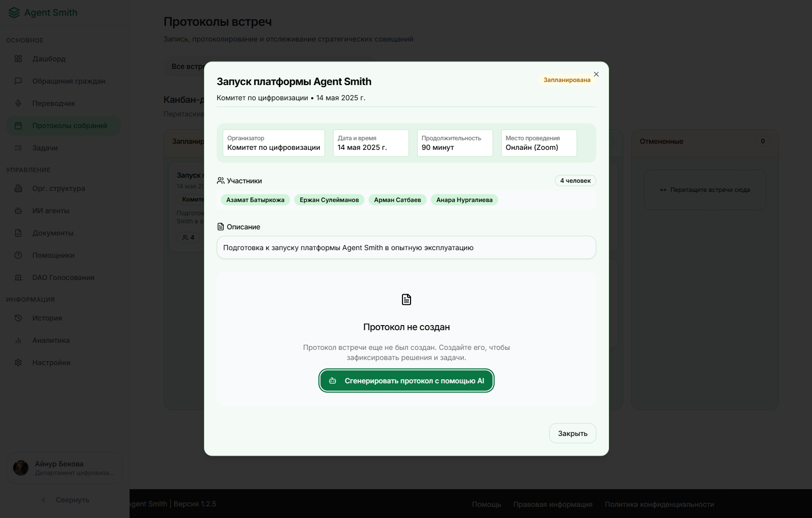Click the Переводчик microphone icon
This screenshot has height=518, width=812.
click(x=18, y=103)
